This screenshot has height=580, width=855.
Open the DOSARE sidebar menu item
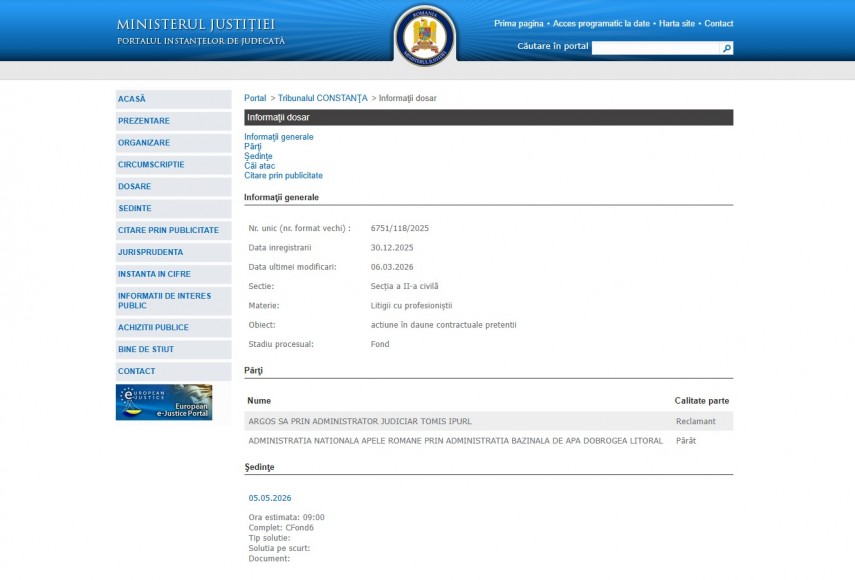coord(135,187)
